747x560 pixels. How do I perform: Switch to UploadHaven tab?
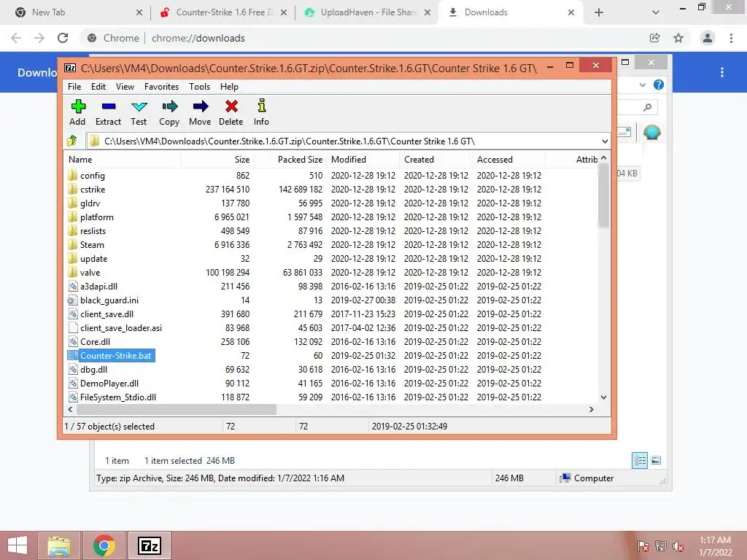coord(368,12)
